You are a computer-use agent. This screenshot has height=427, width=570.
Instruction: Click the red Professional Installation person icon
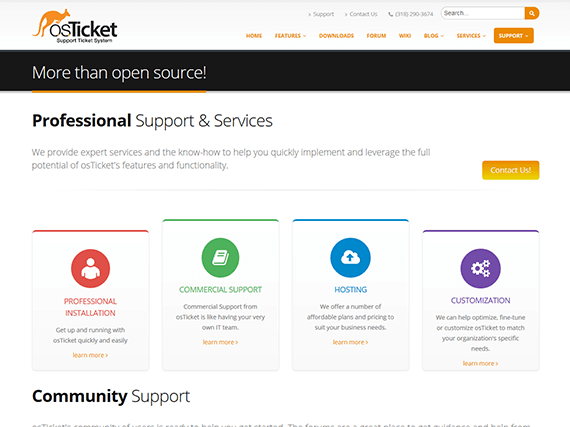[x=91, y=269]
